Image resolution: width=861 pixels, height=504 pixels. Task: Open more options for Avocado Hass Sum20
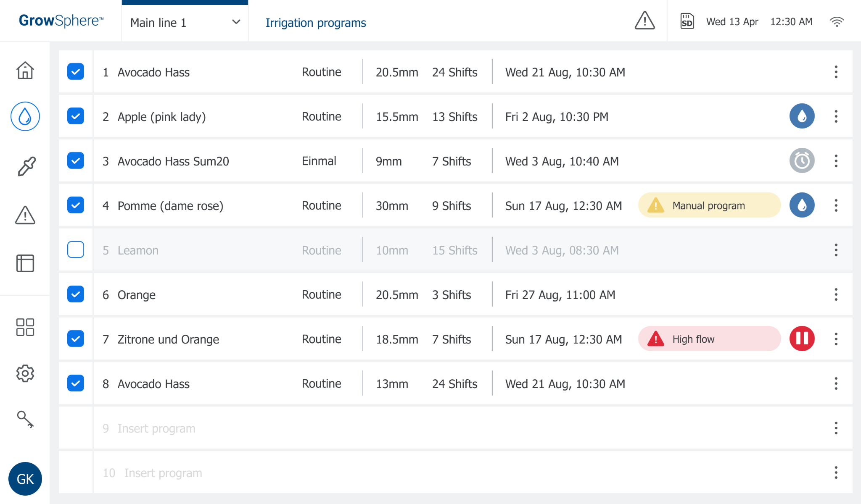(836, 161)
